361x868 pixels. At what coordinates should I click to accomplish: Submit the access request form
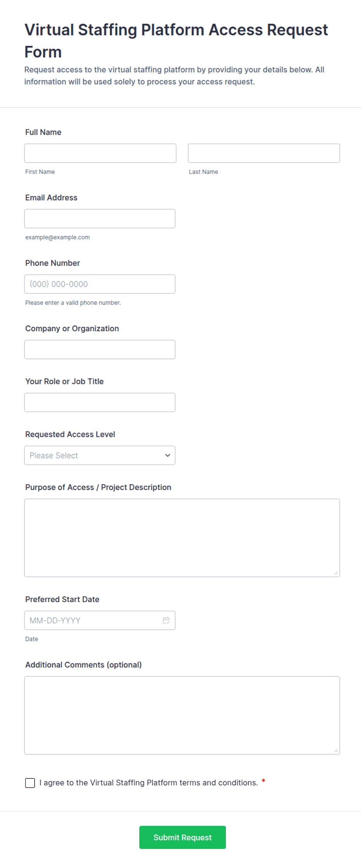(x=182, y=837)
